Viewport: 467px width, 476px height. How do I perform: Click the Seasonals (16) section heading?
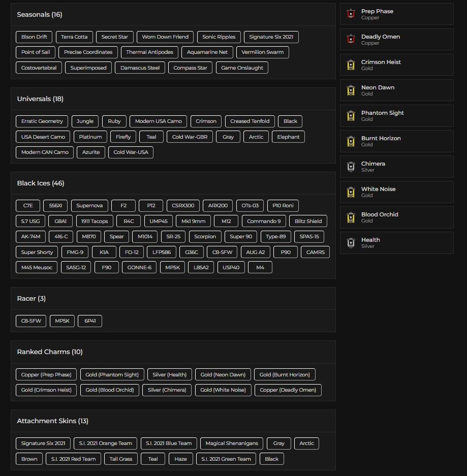[40, 15]
